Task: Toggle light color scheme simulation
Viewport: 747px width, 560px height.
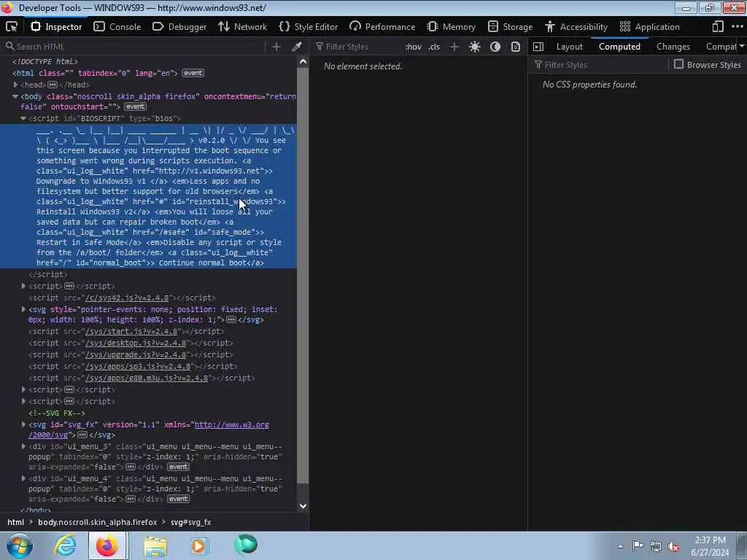Action: click(x=474, y=47)
